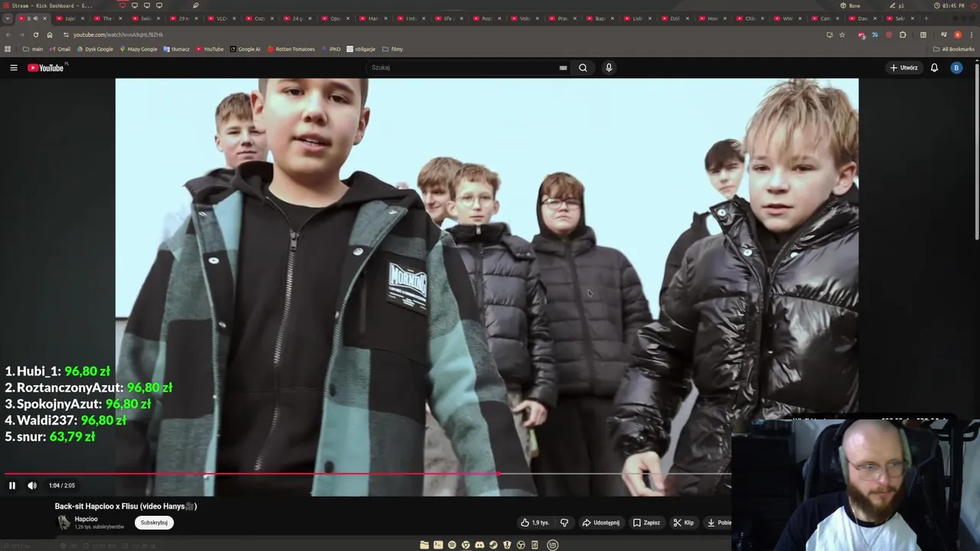This screenshot has width=980, height=551.
Task: Open the file manager in taskbar
Action: 424,545
